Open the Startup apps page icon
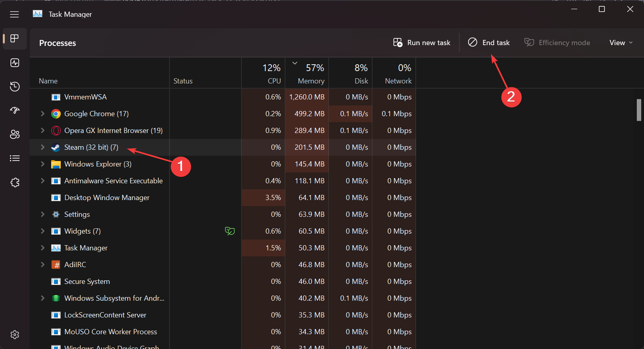644x349 pixels. (x=15, y=111)
